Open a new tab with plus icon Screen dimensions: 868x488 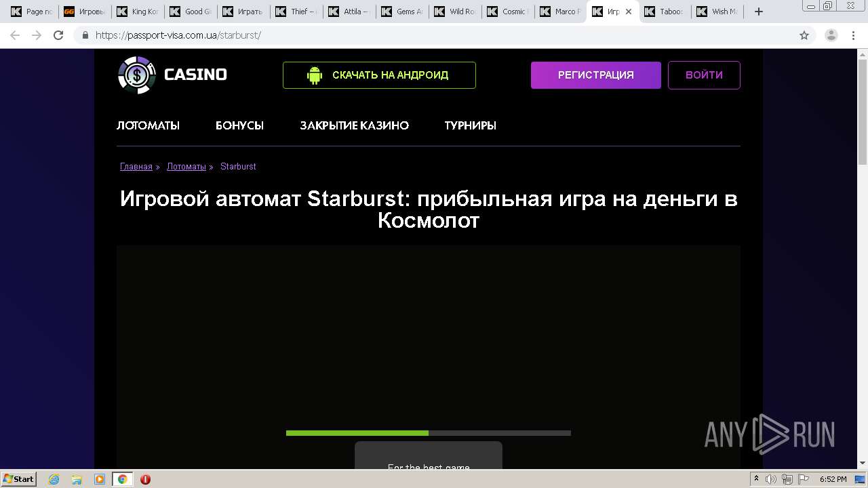(x=759, y=12)
